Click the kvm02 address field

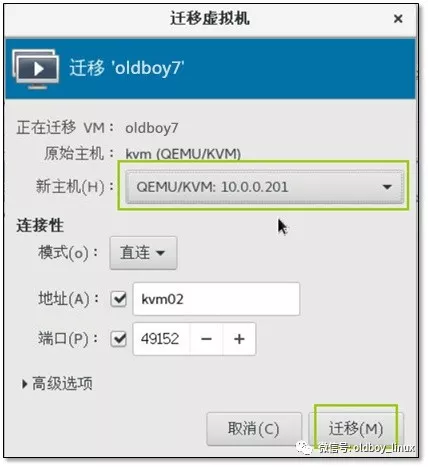pyautogui.click(x=216, y=299)
